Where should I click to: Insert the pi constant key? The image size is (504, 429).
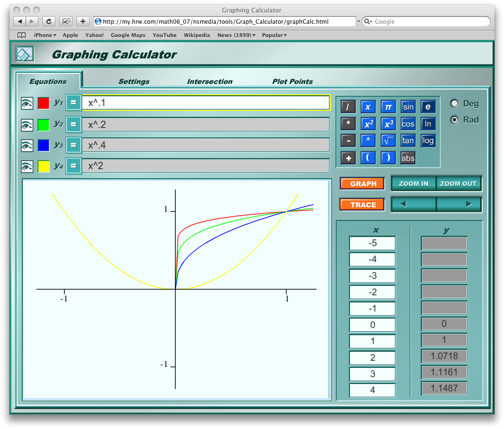click(x=388, y=107)
